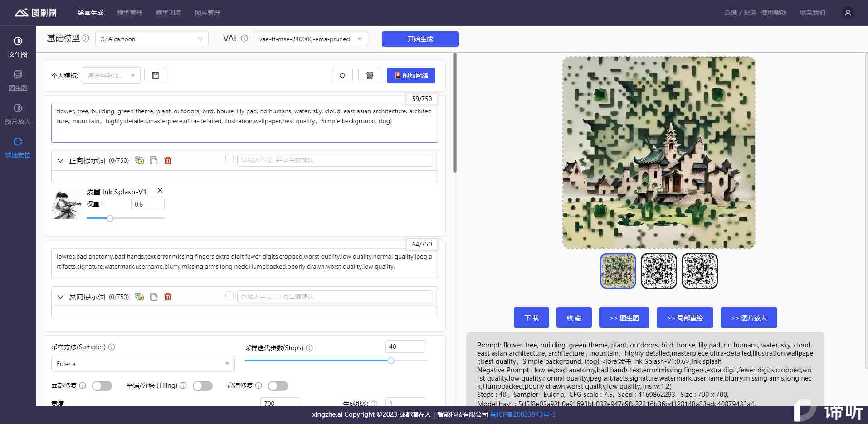Viewport: 868px width, 424px height.
Task: Collapse the 反向提示词 section chevron
Action: 60,297
